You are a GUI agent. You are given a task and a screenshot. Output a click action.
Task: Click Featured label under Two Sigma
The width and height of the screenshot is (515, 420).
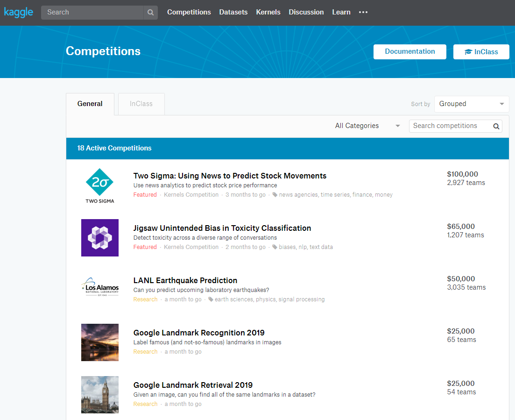click(145, 194)
